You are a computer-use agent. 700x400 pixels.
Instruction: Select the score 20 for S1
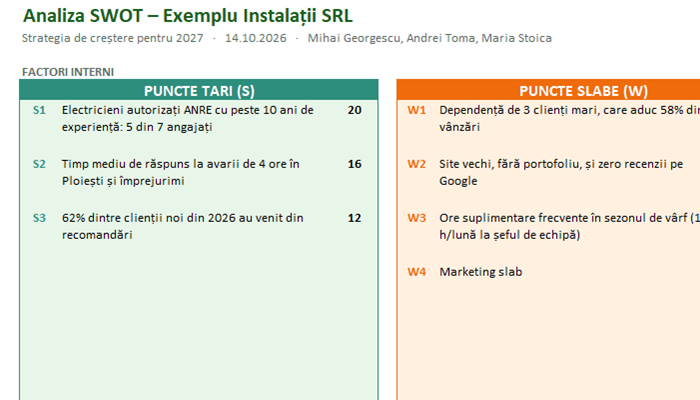354,110
